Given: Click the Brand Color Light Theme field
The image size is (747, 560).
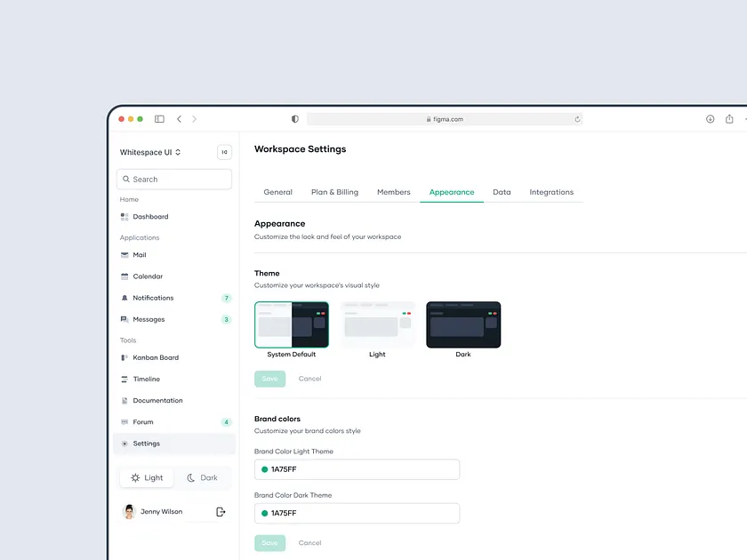Looking at the screenshot, I should [357, 469].
